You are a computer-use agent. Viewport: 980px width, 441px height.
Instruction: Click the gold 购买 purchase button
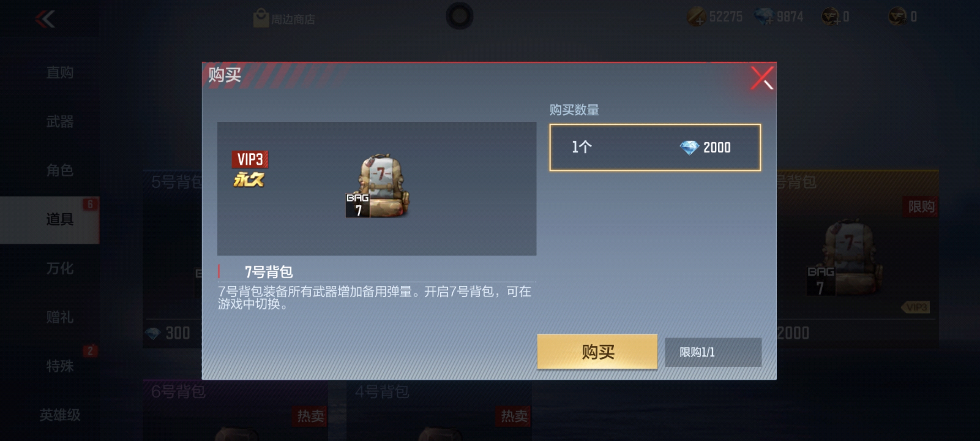(x=597, y=352)
